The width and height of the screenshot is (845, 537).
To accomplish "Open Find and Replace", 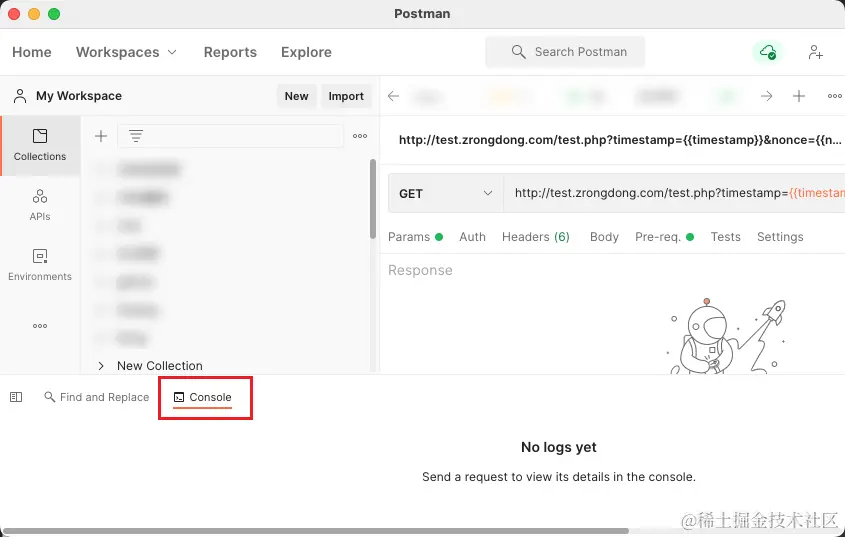I will [x=96, y=397].
